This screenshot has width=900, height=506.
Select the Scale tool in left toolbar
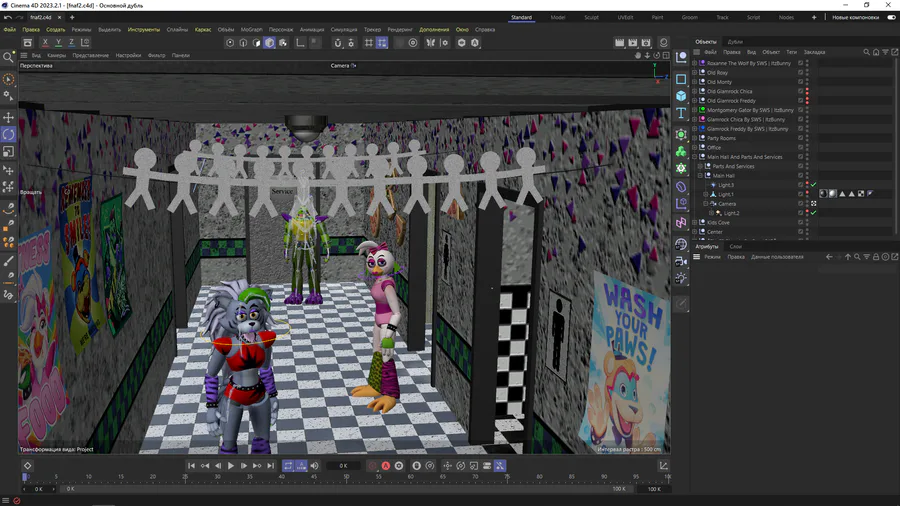click(9, 151)
